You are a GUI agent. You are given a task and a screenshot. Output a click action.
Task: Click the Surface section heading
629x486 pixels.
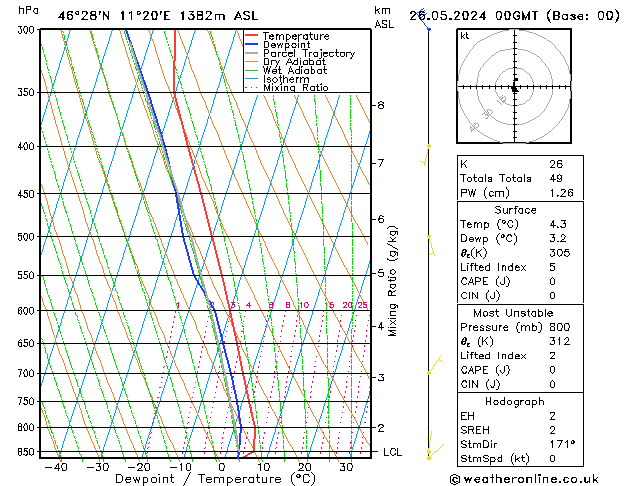[515, 210]
